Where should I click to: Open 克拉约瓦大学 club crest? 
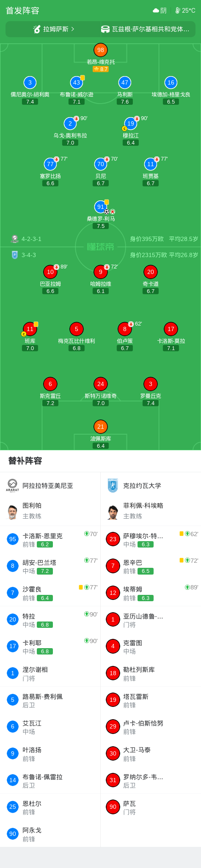click(x=113, y=485)
